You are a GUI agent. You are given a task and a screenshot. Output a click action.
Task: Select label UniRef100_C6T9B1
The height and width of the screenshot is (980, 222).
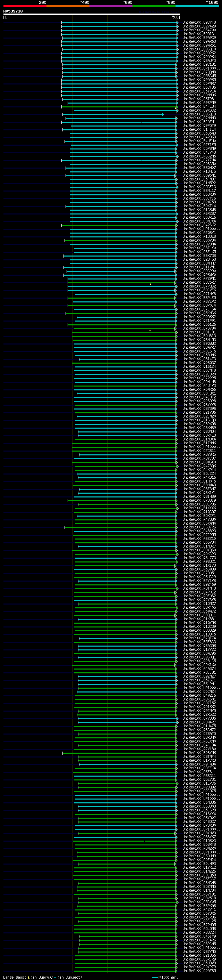tap(199, 99)
